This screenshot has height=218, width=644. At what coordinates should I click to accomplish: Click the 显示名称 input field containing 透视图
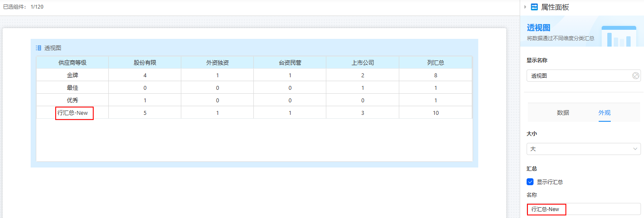click(x=584, y=76)
